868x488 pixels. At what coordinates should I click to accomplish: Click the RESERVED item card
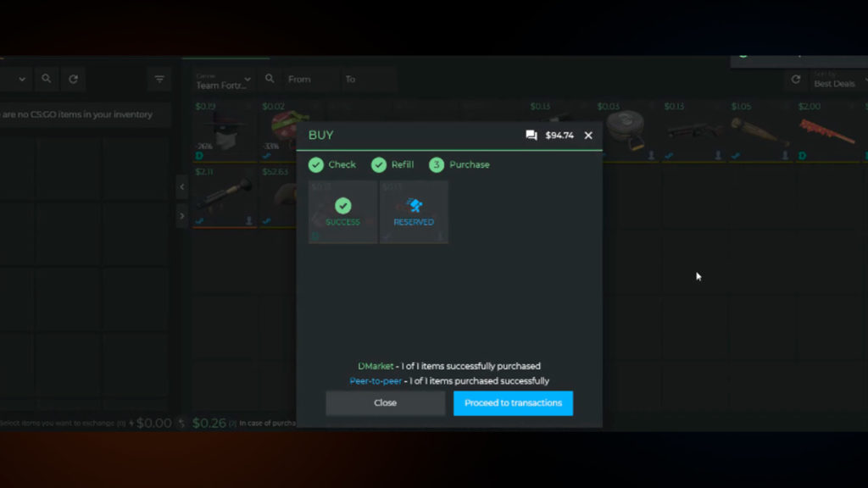coord(414,212)
